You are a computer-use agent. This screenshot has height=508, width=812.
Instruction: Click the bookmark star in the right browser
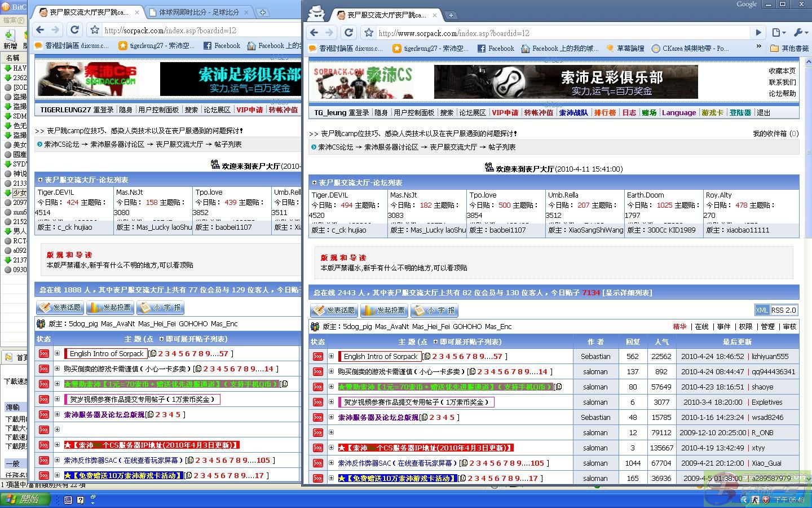tap(369, 33)
